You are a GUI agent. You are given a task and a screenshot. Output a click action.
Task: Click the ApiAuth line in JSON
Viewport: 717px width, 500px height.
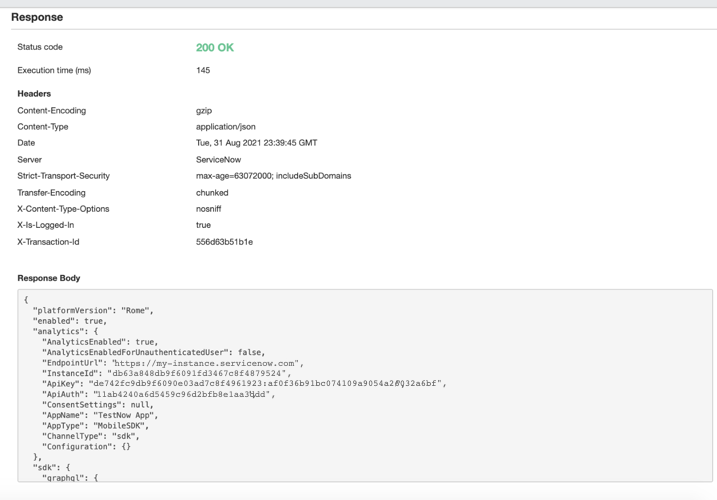pos(159,394)
